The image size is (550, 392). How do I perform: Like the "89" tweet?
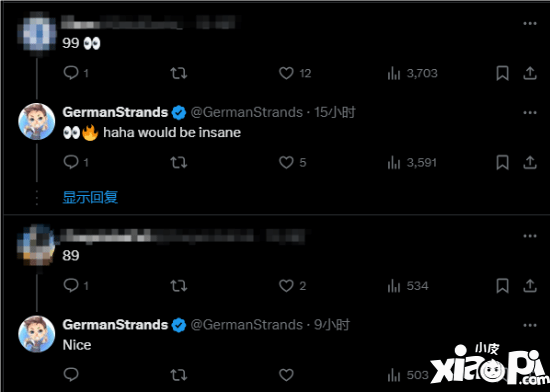(x=286, y=286)
